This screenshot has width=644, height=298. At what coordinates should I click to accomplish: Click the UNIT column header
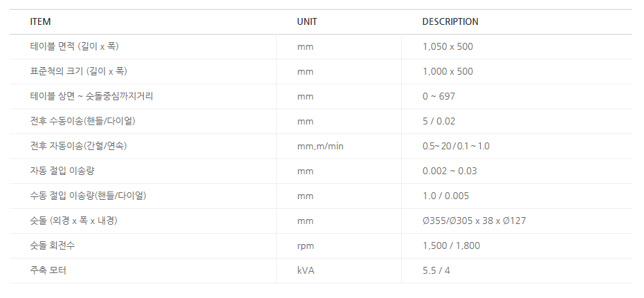click(307, 21)
